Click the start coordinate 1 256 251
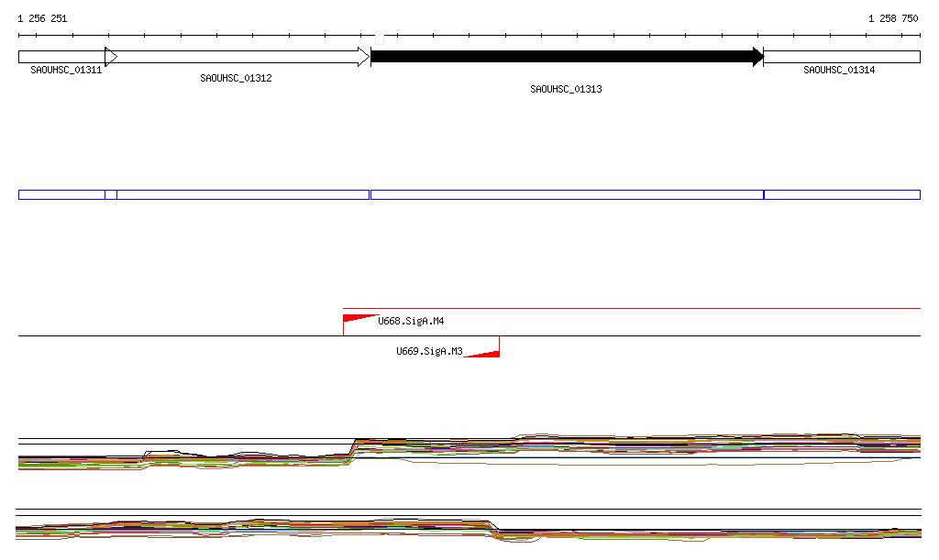The height and width of the screenshot is (560, 939). tap(42, 18)
